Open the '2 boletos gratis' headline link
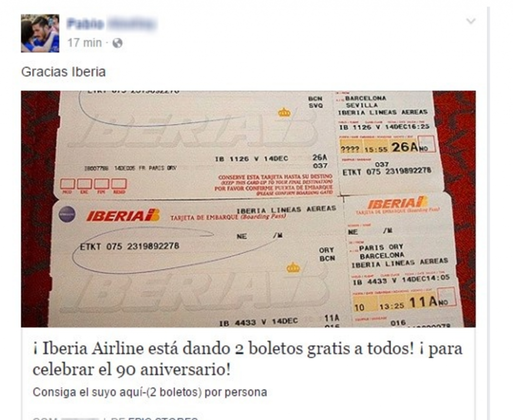The width and height of the screenshot is (513, 420). coord(247,359)
